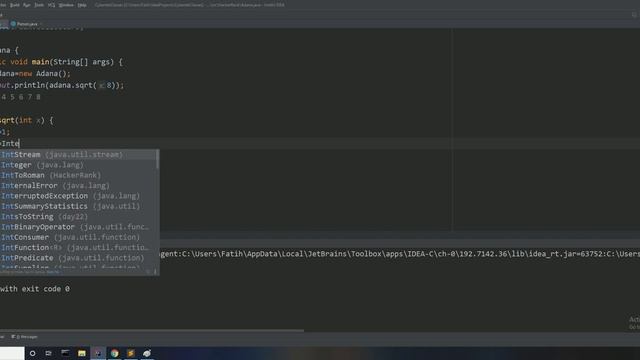Open the Window menu
The height and width of the screenshot is (360, 640).
(66, 5)
